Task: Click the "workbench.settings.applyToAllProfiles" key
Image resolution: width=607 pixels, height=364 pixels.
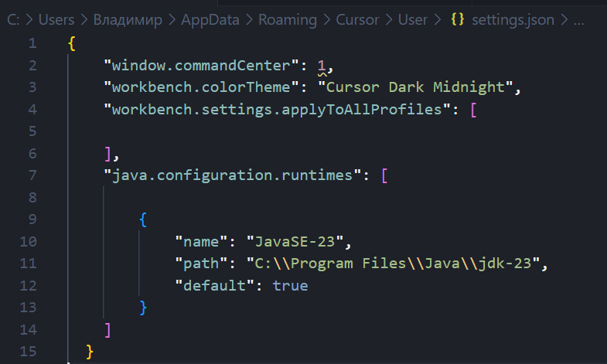Action: tap(277, 110)
